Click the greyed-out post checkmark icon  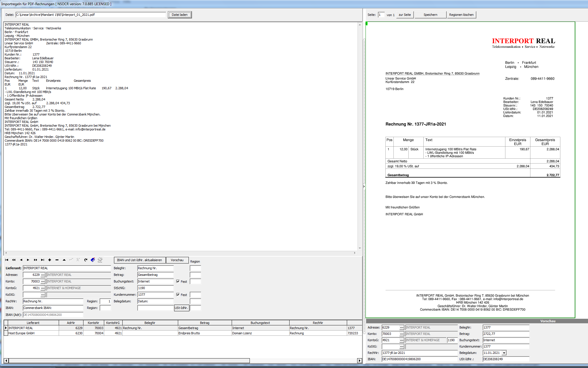pyautogui.click(x=71, y=260)
